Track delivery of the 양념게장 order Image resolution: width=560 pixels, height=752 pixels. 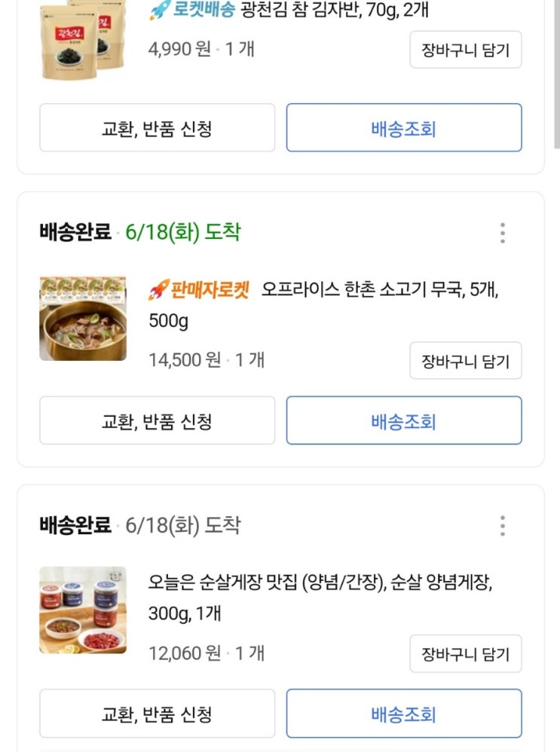pyautogui.click(x=404, y=714)
